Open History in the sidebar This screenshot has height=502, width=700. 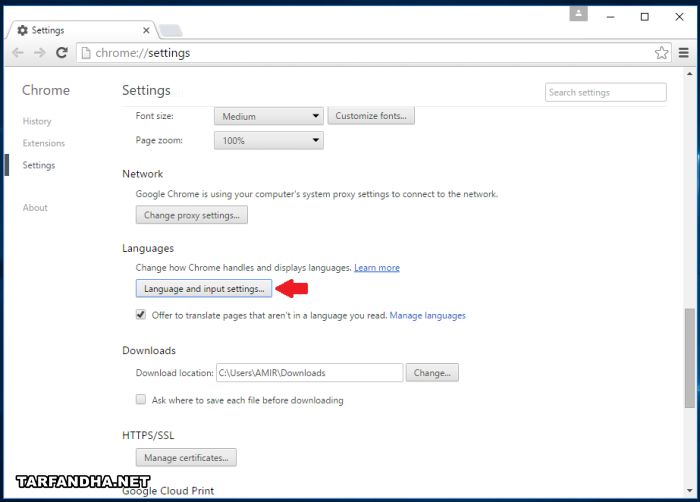point(37,121)
